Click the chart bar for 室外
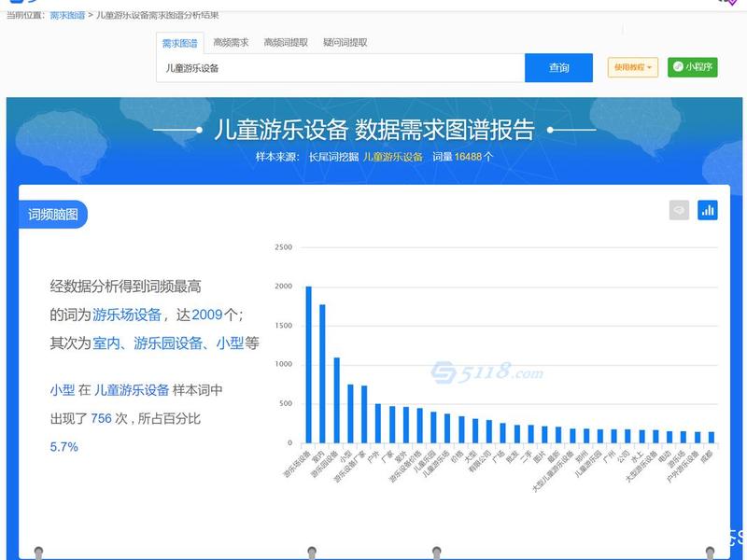 tap(406, 425)
